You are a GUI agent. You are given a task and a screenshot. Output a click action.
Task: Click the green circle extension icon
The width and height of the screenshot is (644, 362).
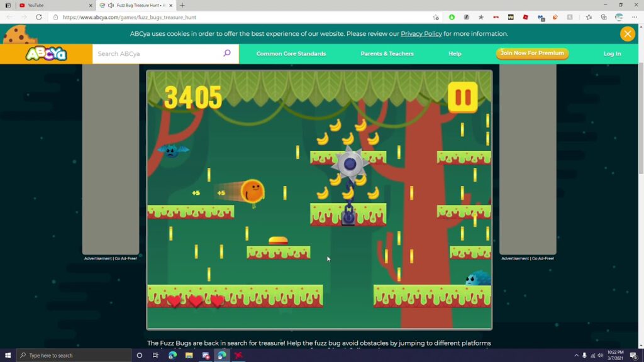452,17
